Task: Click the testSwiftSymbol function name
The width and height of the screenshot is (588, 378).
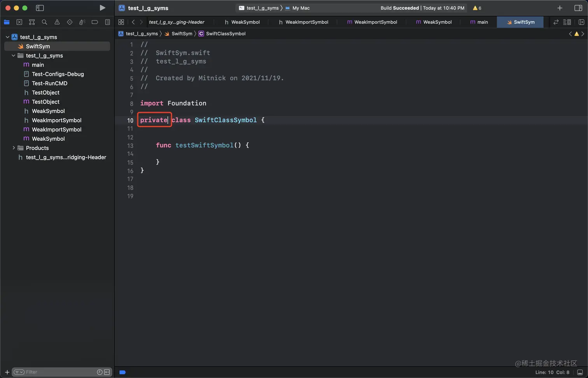Action: (x=204, y=145)
